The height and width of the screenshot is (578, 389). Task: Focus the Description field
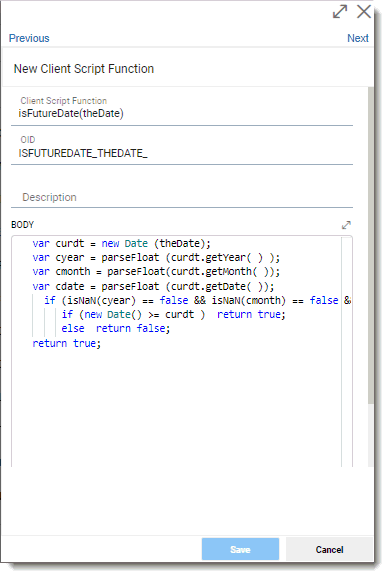(182, 197)
